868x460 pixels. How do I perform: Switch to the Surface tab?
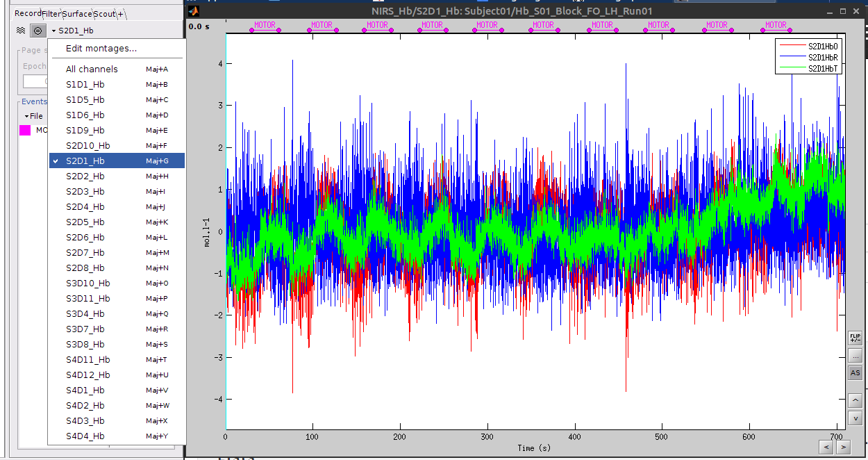pyautogui.click(x=77, y=13)
